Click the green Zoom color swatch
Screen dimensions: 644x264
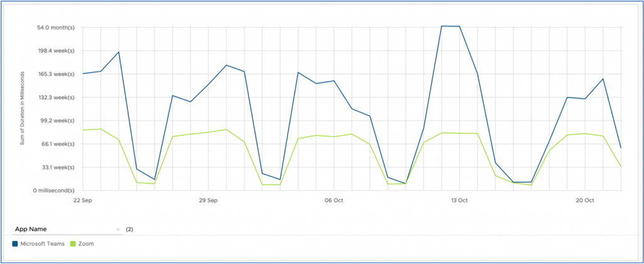(x=73, y=244)
